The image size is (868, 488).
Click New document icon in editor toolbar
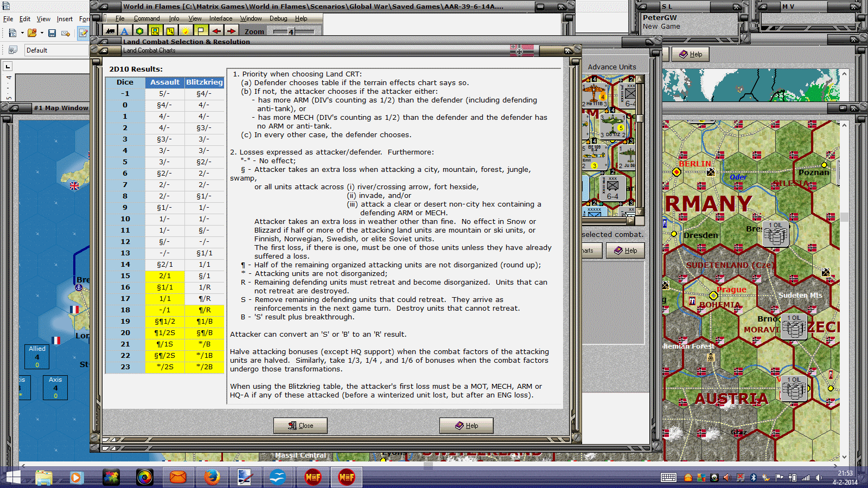click(x=12, y=33)
